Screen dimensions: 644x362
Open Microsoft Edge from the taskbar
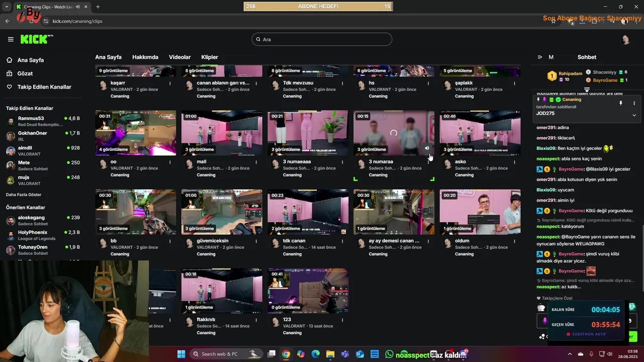tap(315, 354)
